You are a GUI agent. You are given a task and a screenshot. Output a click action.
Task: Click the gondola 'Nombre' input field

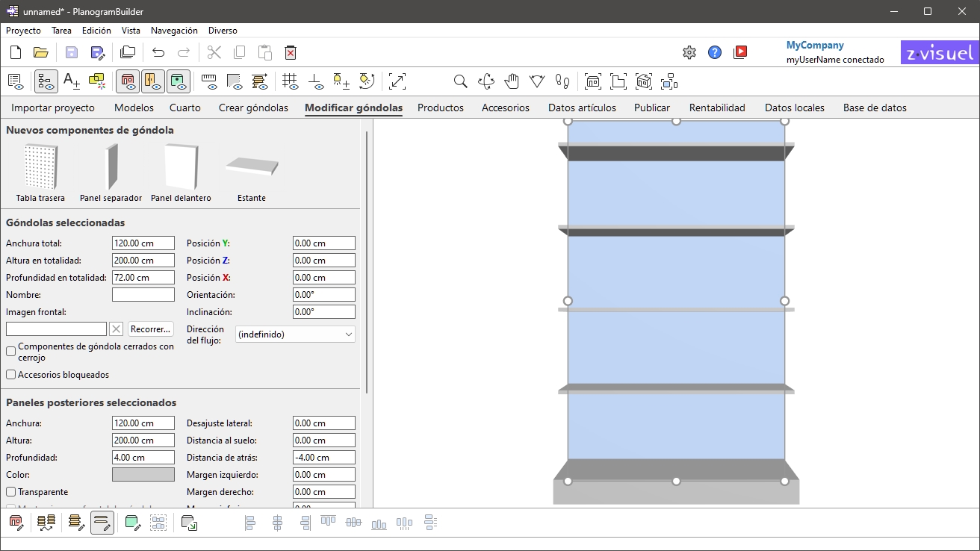(x=143, y=295)
